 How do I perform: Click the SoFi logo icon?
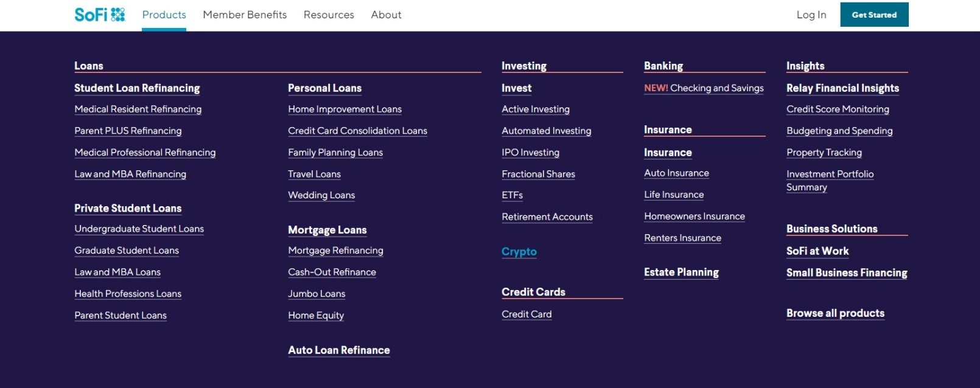click(x=100, y=15)
